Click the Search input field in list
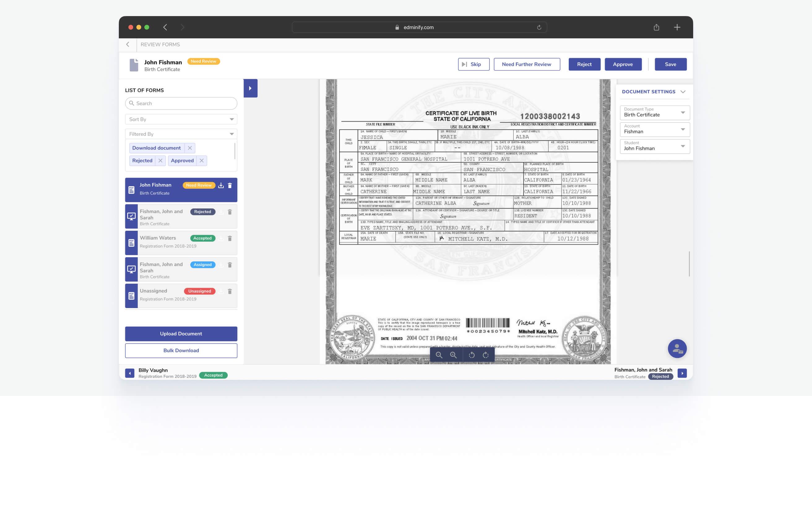Screen dimensions: 812x506 point(181,103)
